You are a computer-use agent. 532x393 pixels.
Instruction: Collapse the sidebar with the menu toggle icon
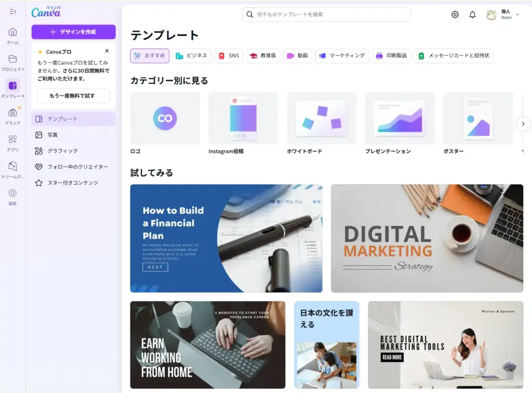tap(12, 11)
